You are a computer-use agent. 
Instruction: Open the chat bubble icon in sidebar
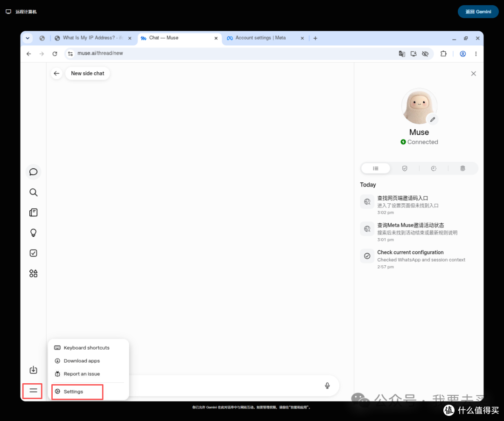(x=34, y=172)
